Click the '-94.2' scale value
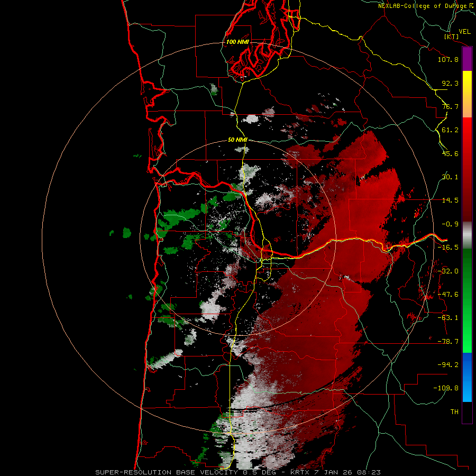Viewport: 476px width, 476px height. coord(448,365)
